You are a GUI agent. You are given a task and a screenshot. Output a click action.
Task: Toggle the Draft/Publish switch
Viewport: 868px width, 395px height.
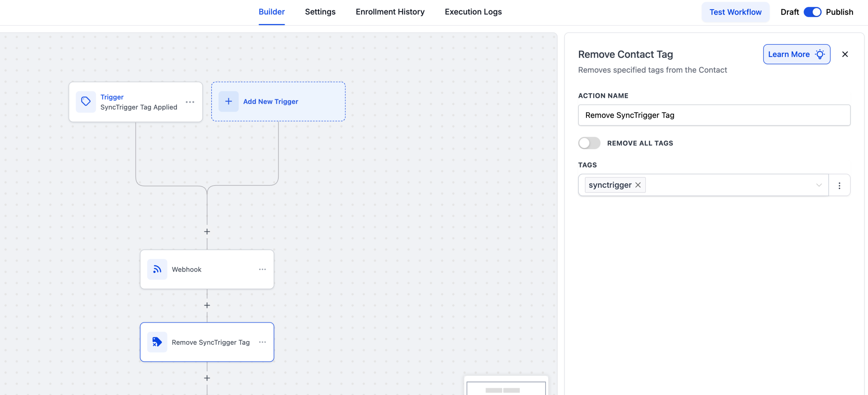(812, 12)
